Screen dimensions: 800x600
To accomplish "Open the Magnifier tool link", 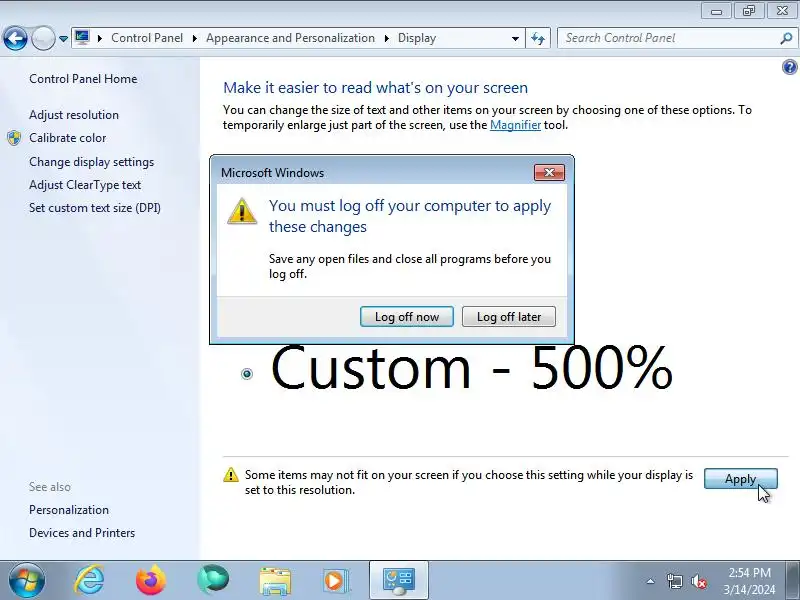I will pos(515,125).
